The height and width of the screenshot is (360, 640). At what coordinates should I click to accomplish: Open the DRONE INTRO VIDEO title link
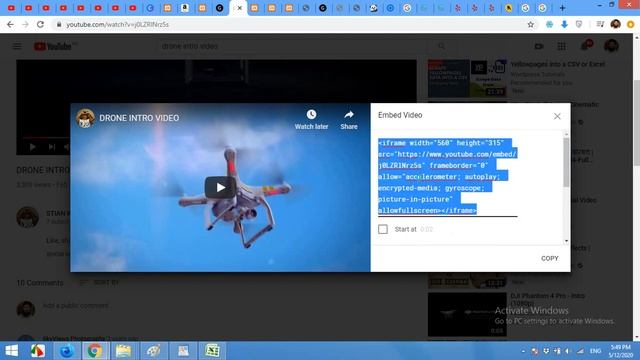(139, 118)
